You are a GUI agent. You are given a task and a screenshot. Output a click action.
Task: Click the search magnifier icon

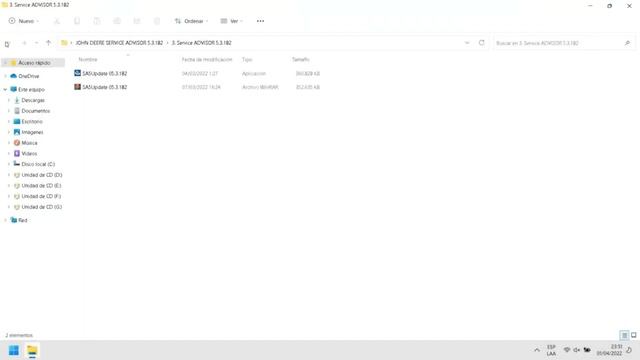click(x=627, y=43)
